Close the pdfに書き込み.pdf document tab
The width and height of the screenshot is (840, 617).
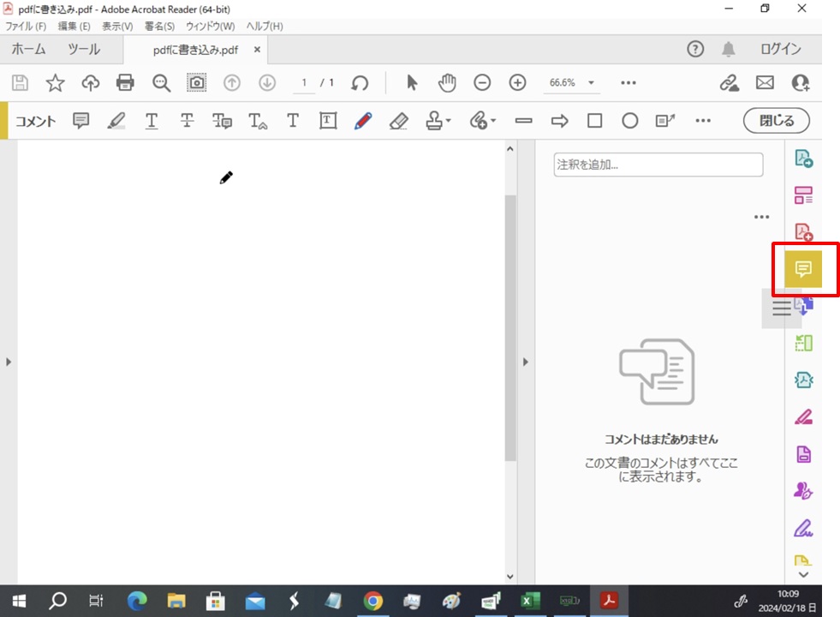pos(257,50)
